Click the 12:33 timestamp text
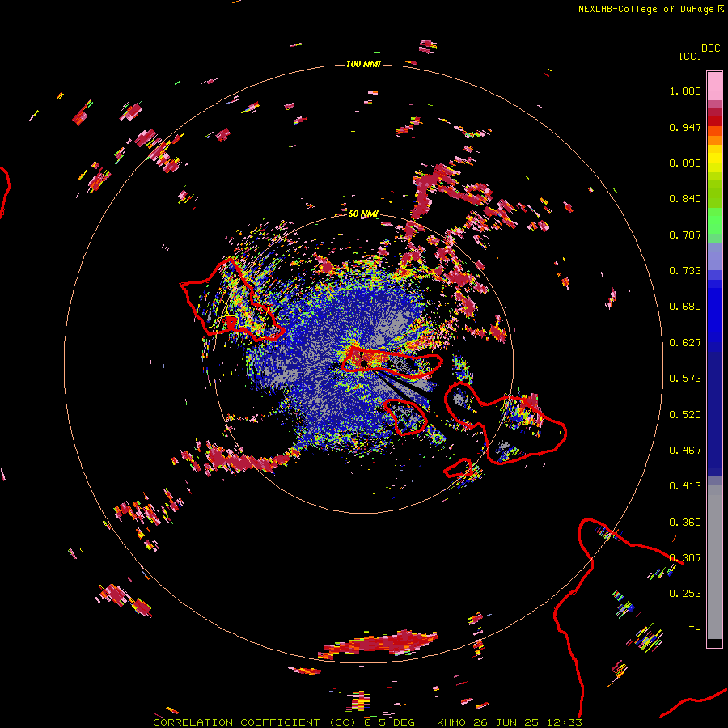The image size is (728, 728). click(564, 722)
